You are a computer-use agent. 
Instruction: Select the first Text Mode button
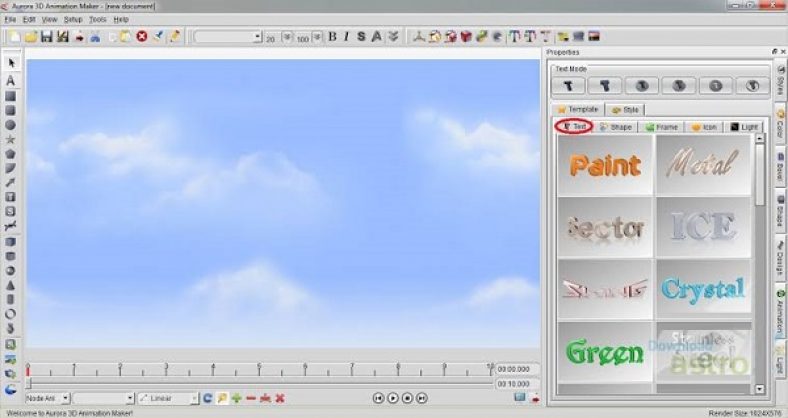(x=576, y=87)
